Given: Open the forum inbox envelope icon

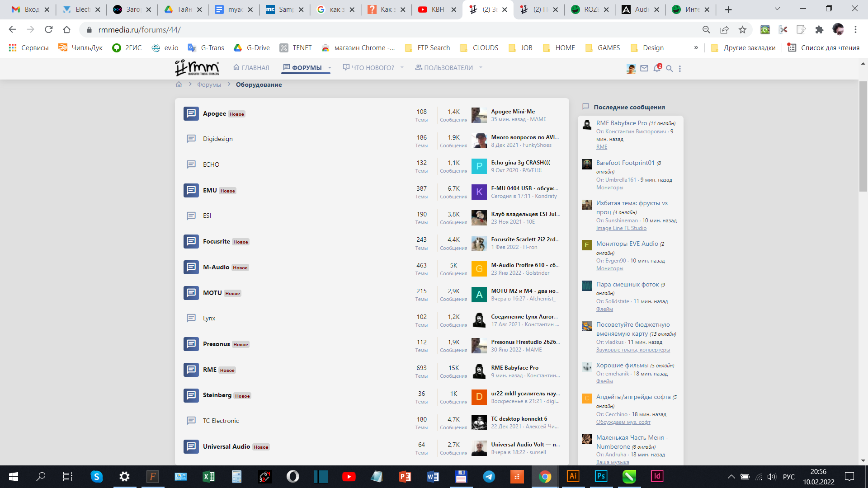Looking at the screenshot, I should tap(644, 69).
